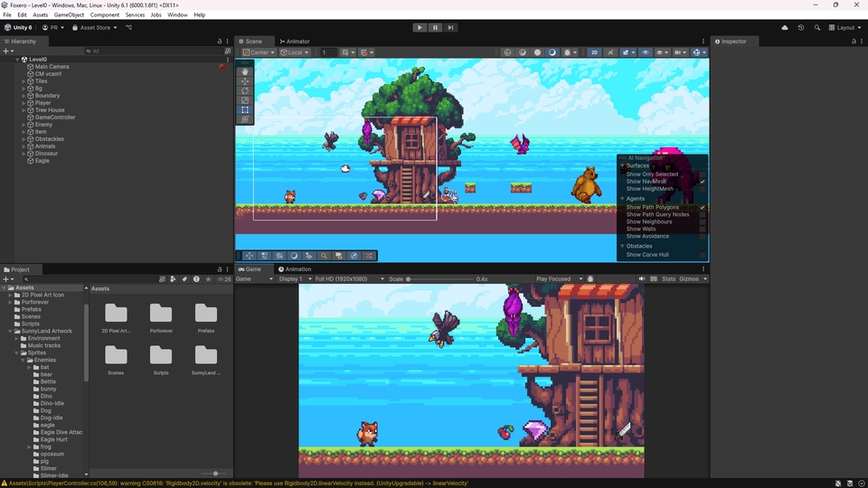The image size is (868, 488).
Task: Open the Asset Store button
Action: tap(94, 28)
